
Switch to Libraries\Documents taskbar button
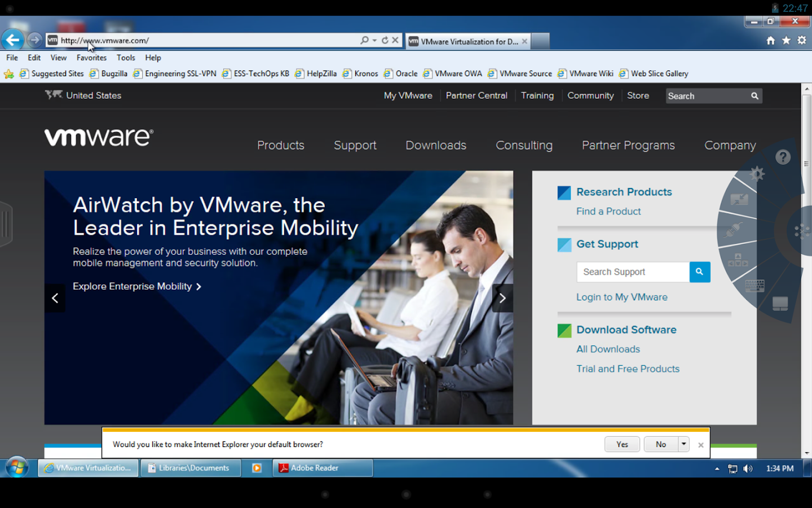point(191,468)
